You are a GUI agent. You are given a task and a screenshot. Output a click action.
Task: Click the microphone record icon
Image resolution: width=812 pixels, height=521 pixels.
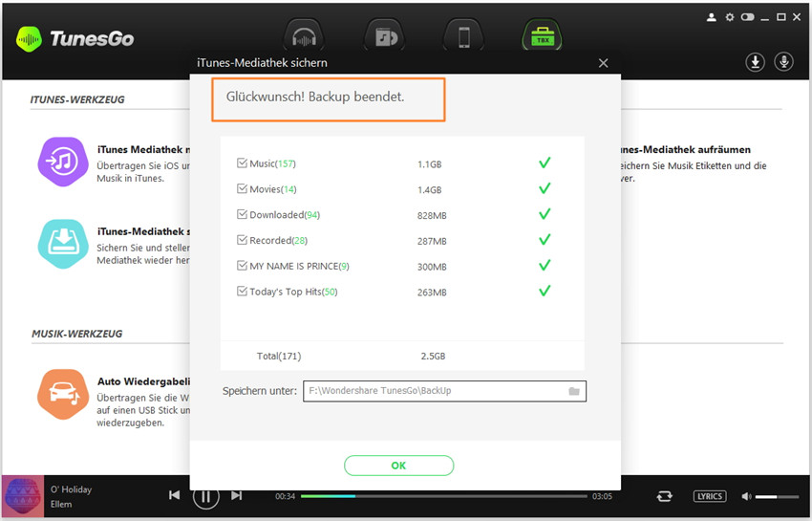[784, 62]
